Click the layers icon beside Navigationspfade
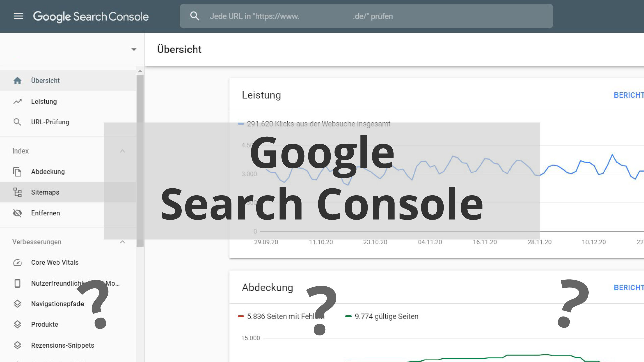Screen dimensions: 644x362 click(x=17, y=304)
